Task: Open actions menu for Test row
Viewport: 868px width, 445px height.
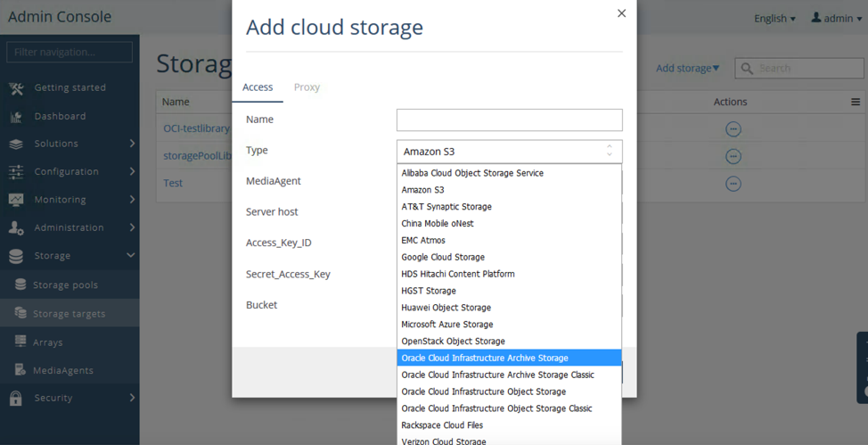Action: (x=733, y=184)
